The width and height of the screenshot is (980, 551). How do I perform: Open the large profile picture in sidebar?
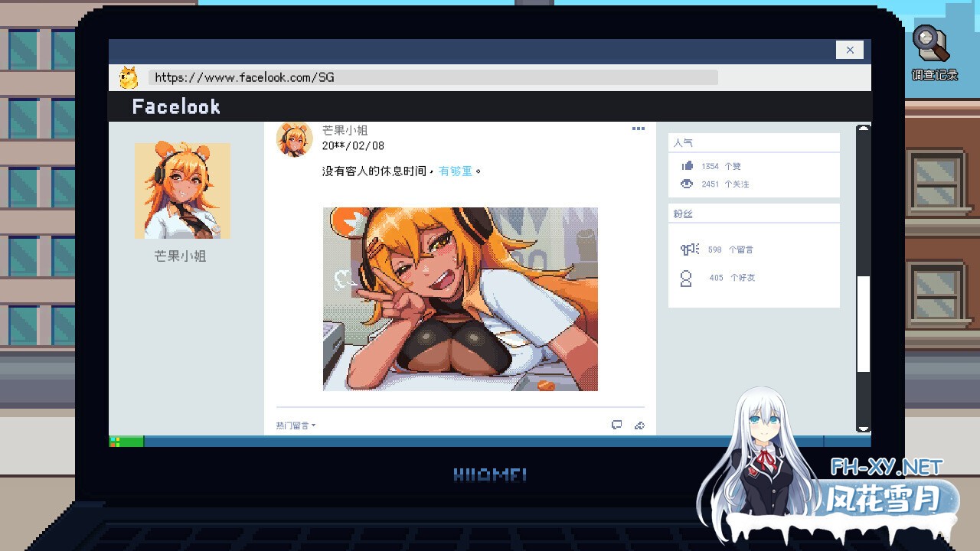coord(182,191)
